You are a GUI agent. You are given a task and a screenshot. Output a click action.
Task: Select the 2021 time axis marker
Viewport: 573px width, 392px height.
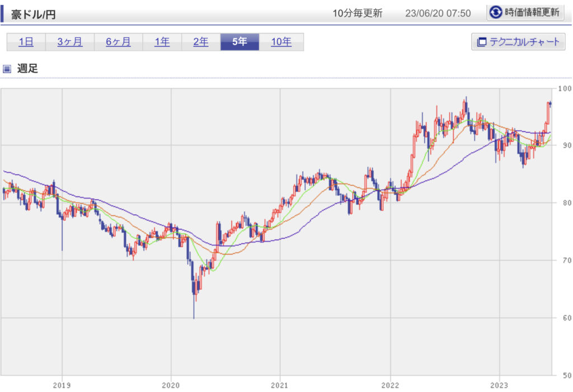[280, 385]
